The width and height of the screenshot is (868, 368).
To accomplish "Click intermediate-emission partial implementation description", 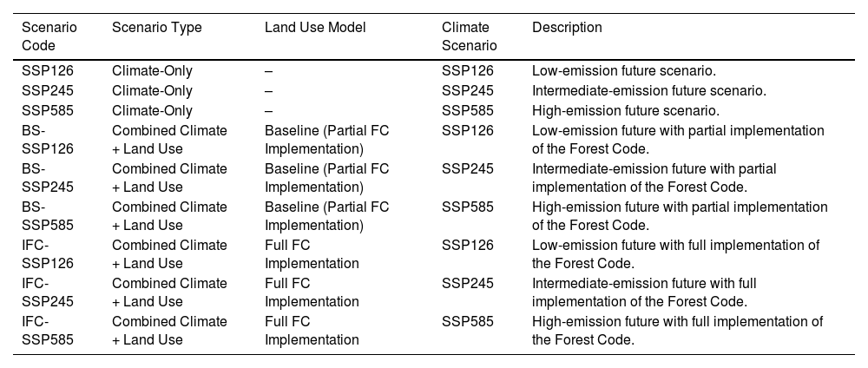I will pos(654,177).
